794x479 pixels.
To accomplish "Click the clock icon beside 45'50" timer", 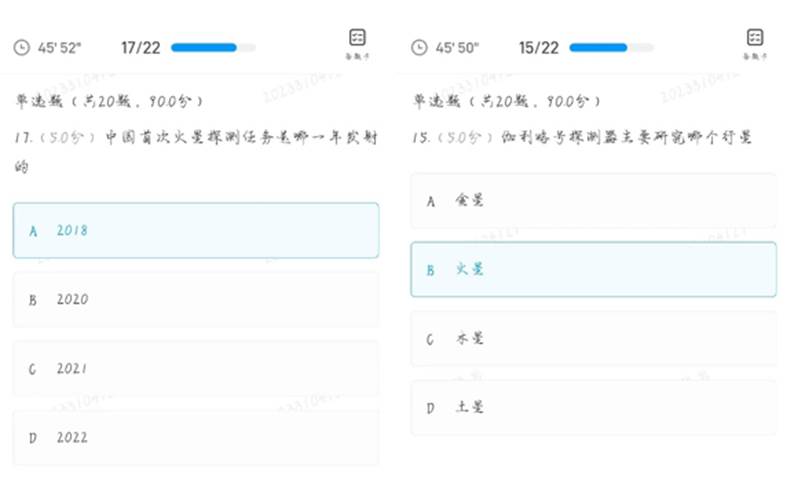I will tap(419, 47).
